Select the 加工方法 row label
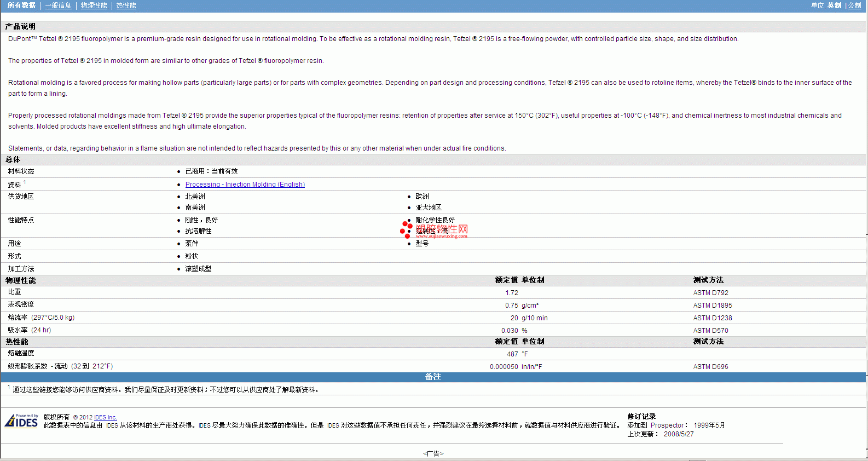The image size is (868, 461). [x=21, y=269]
